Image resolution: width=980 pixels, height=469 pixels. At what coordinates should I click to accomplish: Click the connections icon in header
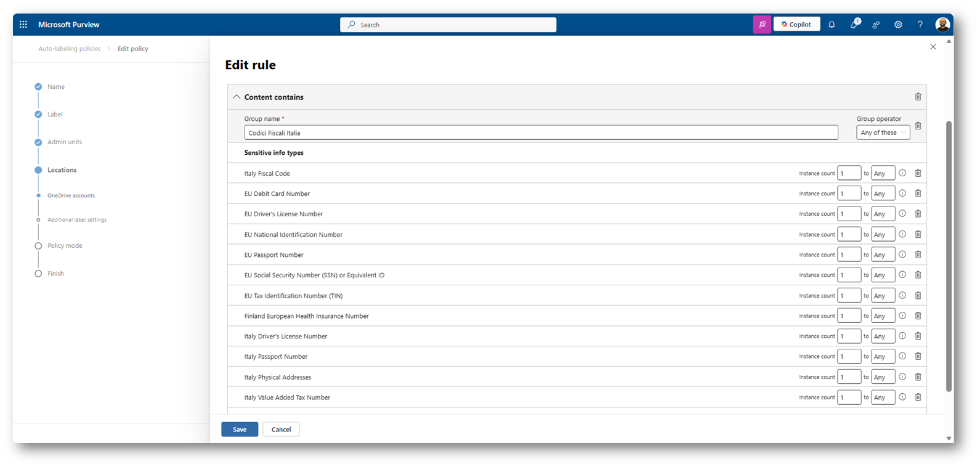(876, 25)
